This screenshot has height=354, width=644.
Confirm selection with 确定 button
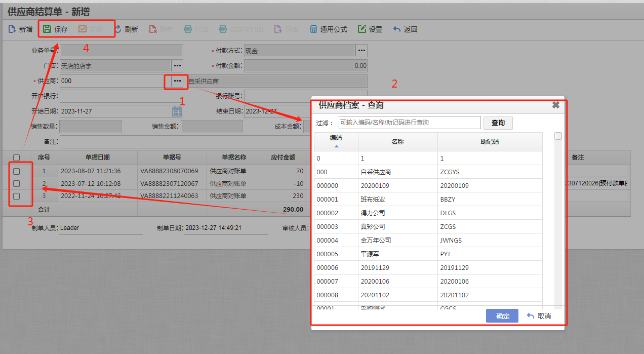point(502,316)
